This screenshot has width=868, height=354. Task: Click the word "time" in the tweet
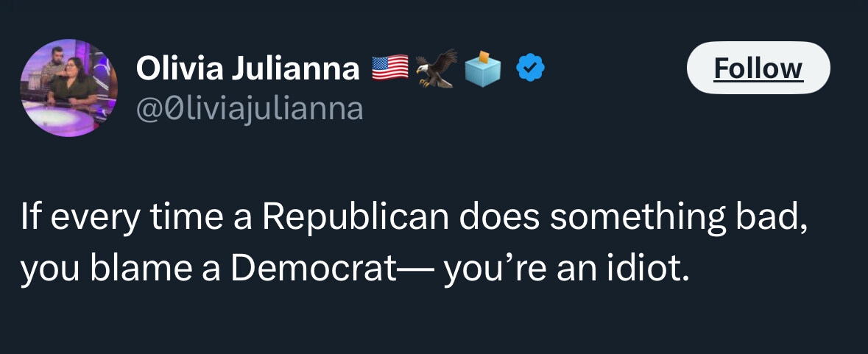(x=175, y=219)
